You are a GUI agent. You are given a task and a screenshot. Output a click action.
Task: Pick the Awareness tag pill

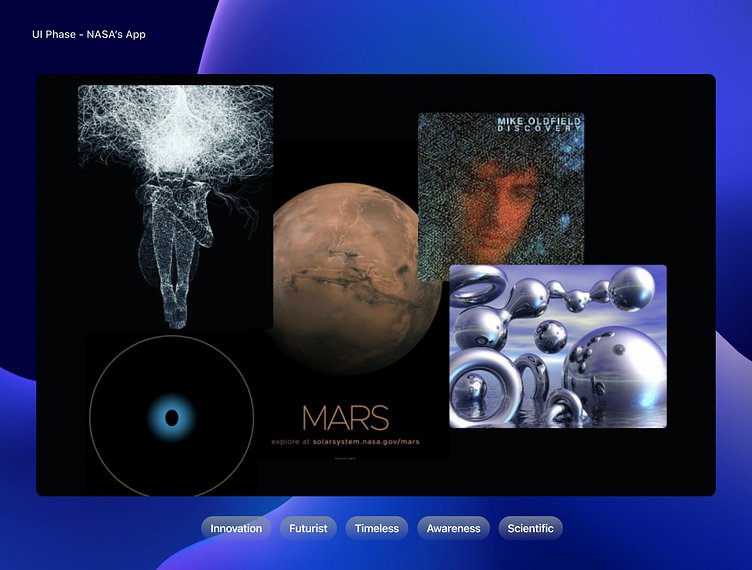(x=453, y=528)
